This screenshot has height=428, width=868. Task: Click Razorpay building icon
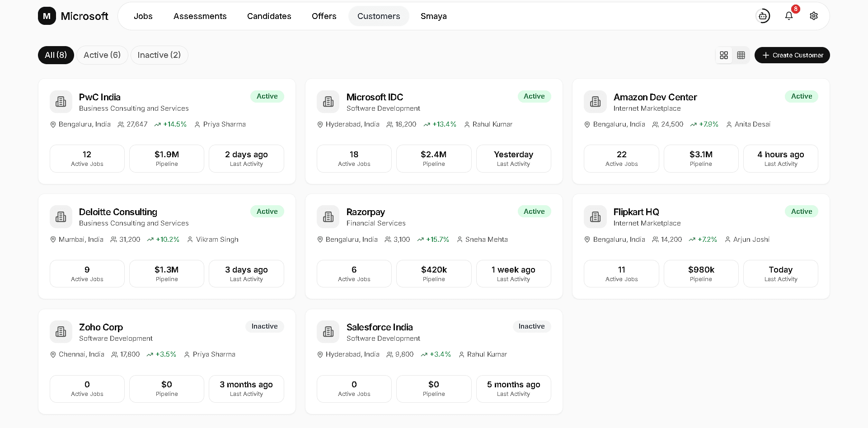click(328, 216)
